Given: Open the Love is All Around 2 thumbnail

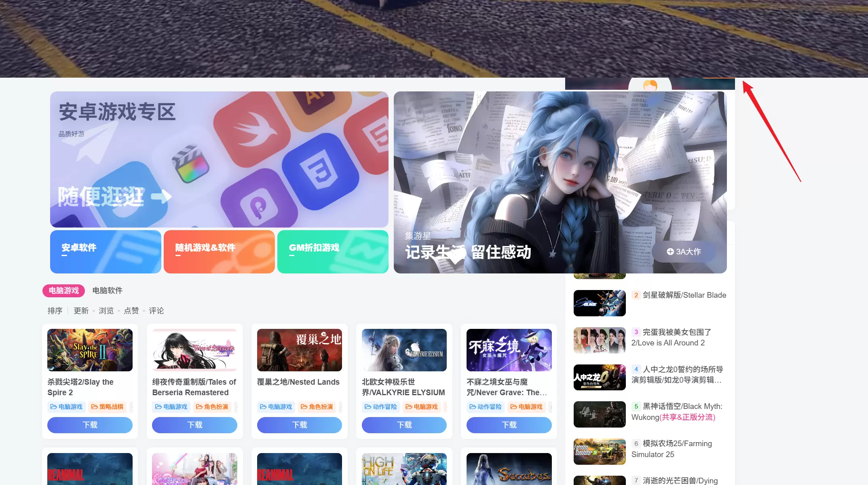Looking at the screenshot, I should pyautogui.click(x=600, y=340).
